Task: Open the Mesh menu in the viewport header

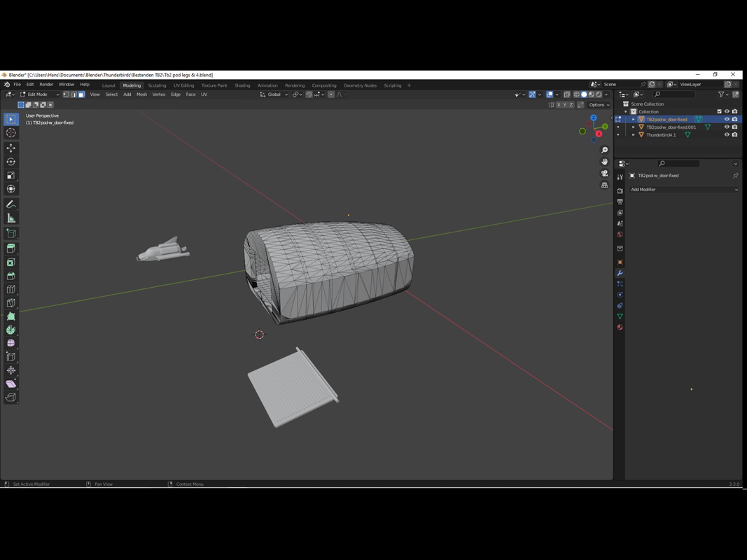Action: point(141,94)
